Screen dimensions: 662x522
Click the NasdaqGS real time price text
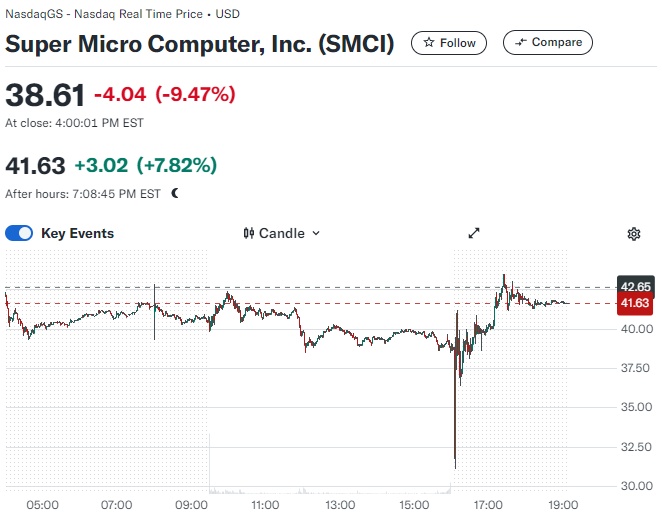[122, 16]
